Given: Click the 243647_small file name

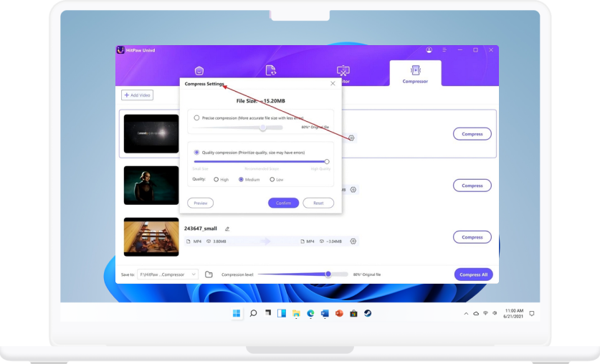Looking at the screenshot, I should 201,229.
